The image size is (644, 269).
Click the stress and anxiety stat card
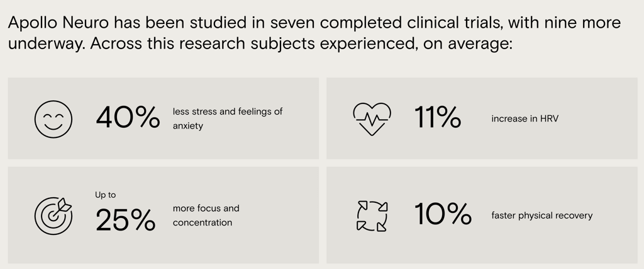163,118
